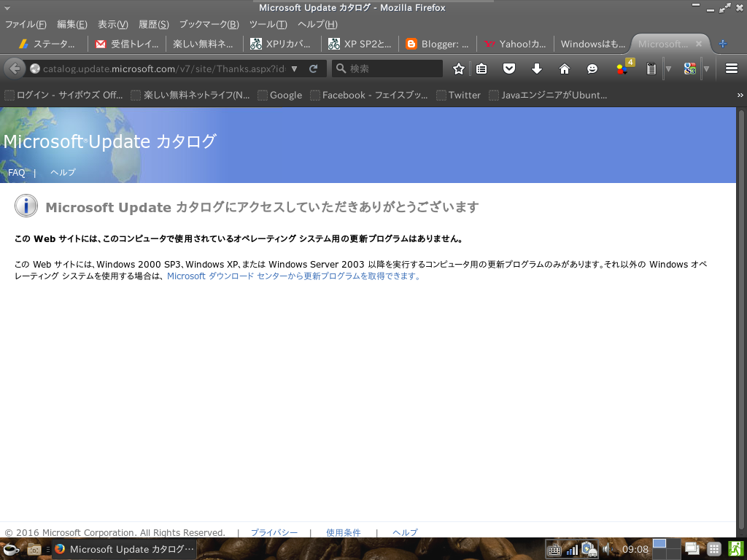Image resolution: width=747 pixels, height=560 pixels.
Task: Switch to the Blogger tab
Action: [x=438, y=44]
